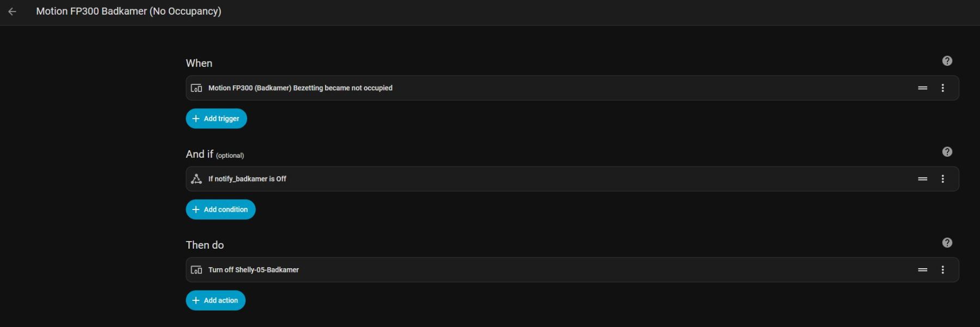Grab the drag handle on the trigger row
The image size is (980, 327).
[922, 88]
